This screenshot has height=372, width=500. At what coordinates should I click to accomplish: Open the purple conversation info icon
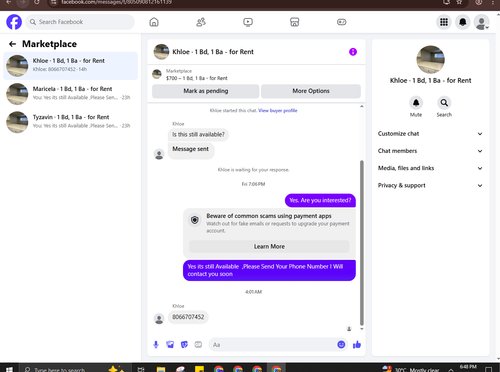click(x=353, y=52)
